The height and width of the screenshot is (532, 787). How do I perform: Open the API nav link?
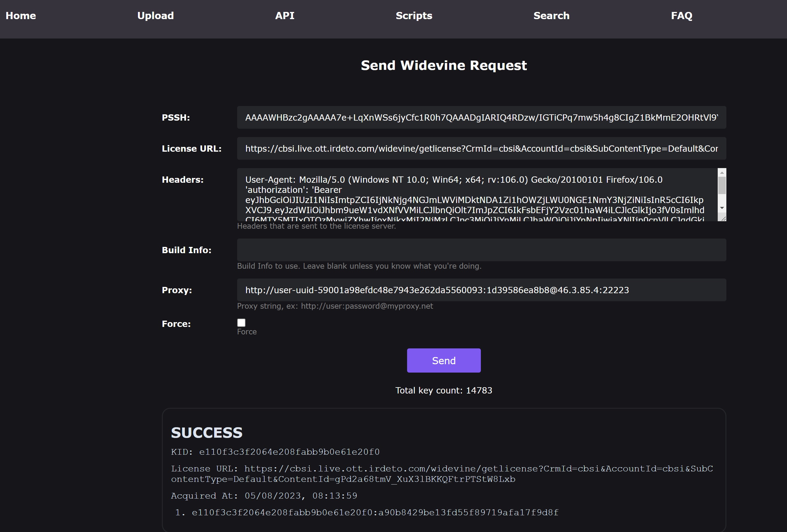tap(284, 16)
